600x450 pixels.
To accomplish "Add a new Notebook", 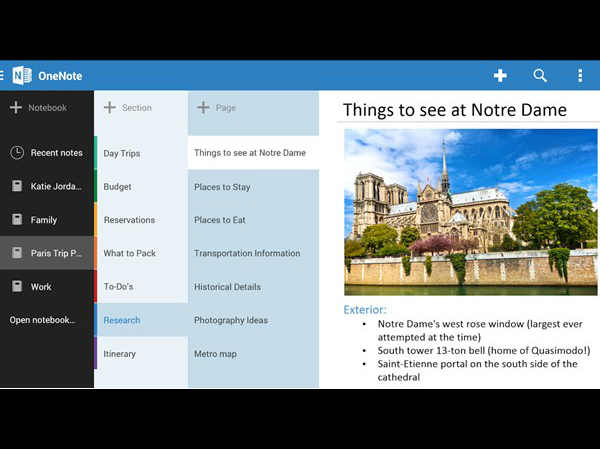I will [38, 108].
